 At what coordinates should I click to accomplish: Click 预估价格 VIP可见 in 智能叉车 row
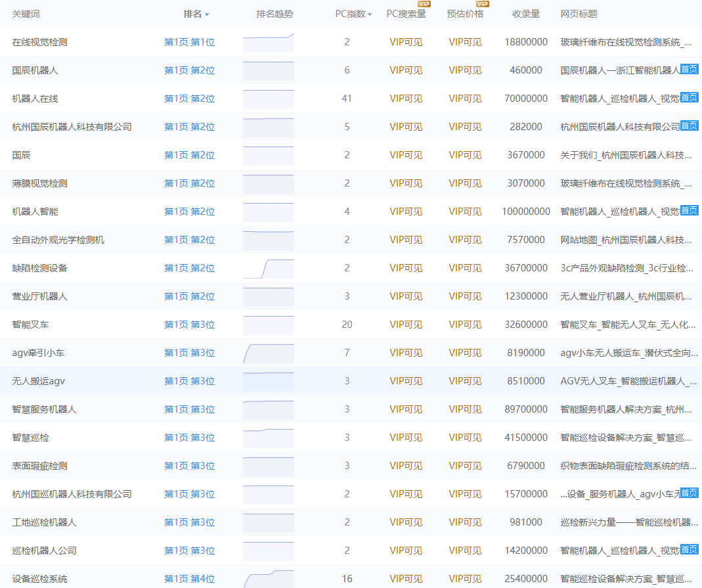click(x=465, y=325)
